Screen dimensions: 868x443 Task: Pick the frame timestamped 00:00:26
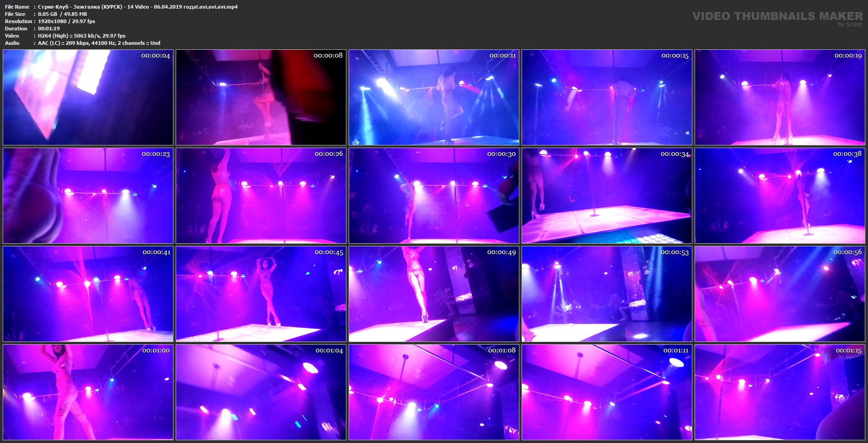(261, 196)
